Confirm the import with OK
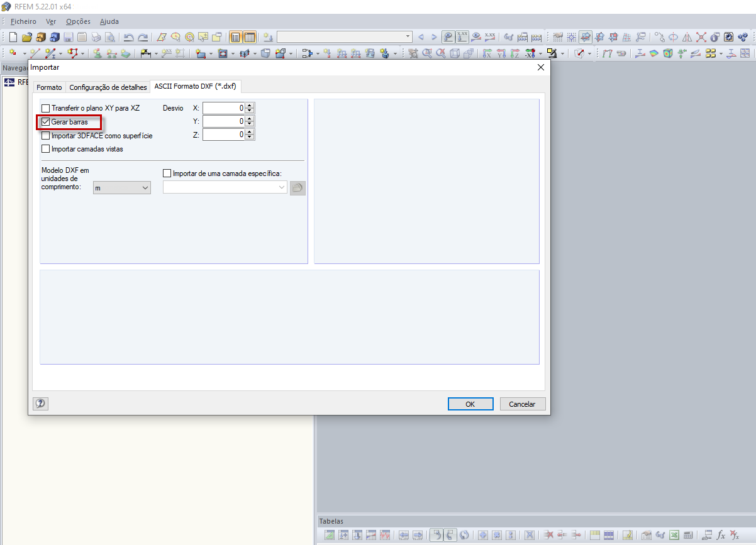Viewport: 756px width, 545px height. (x=470, y=404)
